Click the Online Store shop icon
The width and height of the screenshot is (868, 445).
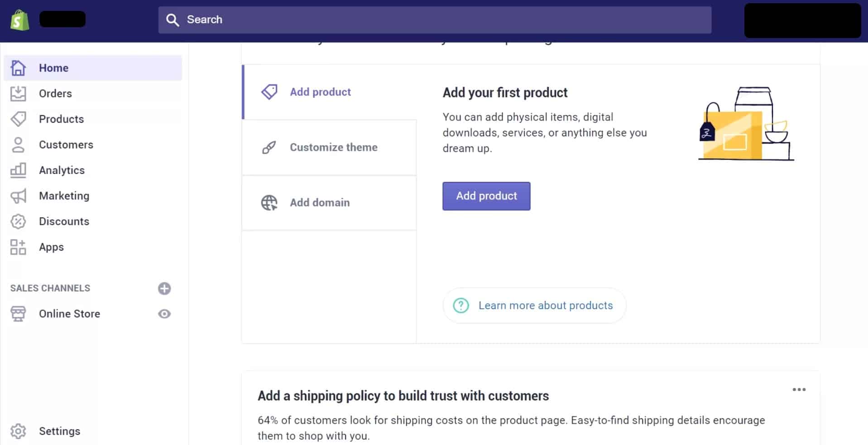pyautogui.click(x=18, y=314)
